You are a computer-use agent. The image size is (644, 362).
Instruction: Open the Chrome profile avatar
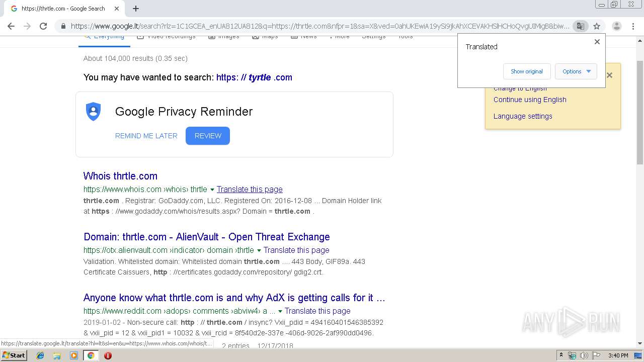616,26
